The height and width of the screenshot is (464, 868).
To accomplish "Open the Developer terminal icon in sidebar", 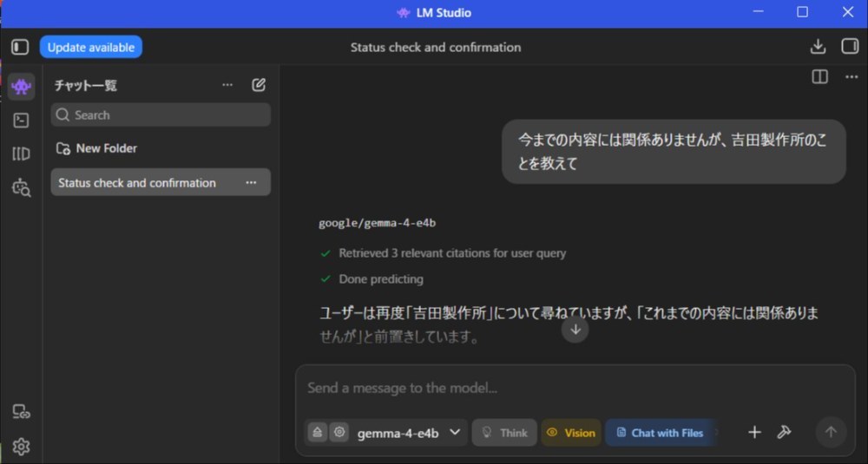I will click(21, 120).
